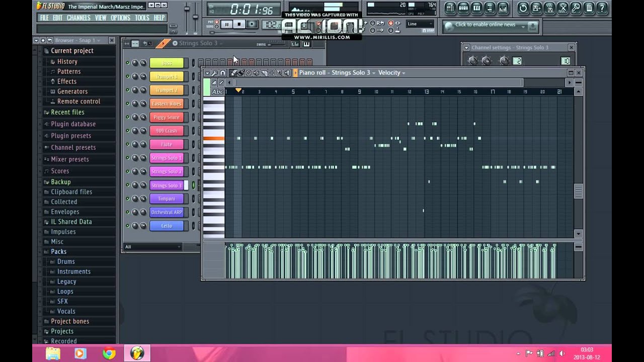Open the OPTIONS menu
This screenshot has width=644, height=362.
(120, 18)
